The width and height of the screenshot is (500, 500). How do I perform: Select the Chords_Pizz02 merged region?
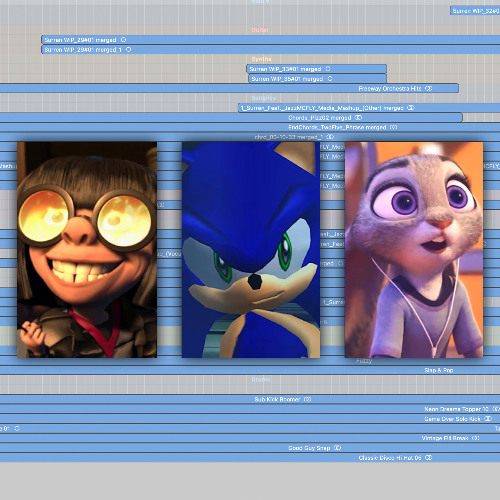231,117
